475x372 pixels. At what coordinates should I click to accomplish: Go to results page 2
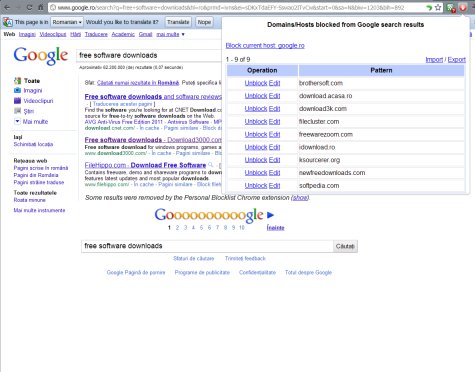(x=177, y=228)
